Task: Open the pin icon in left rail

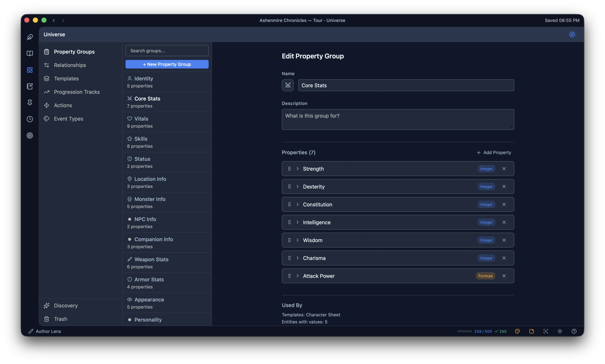Action: tap(30, 103)
